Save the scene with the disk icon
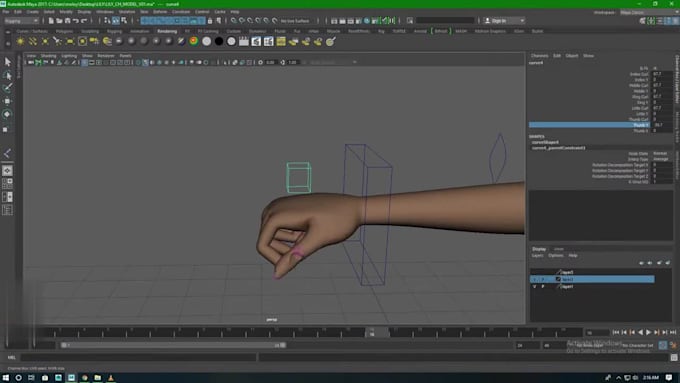This screenshot has height=383, width=680. coord(68,20)
